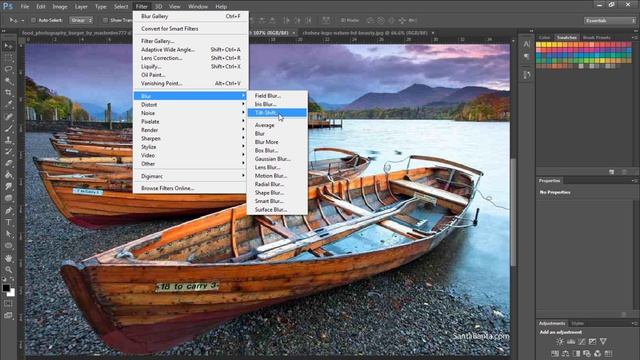Select the Pen tool

[x=8, y=211]
